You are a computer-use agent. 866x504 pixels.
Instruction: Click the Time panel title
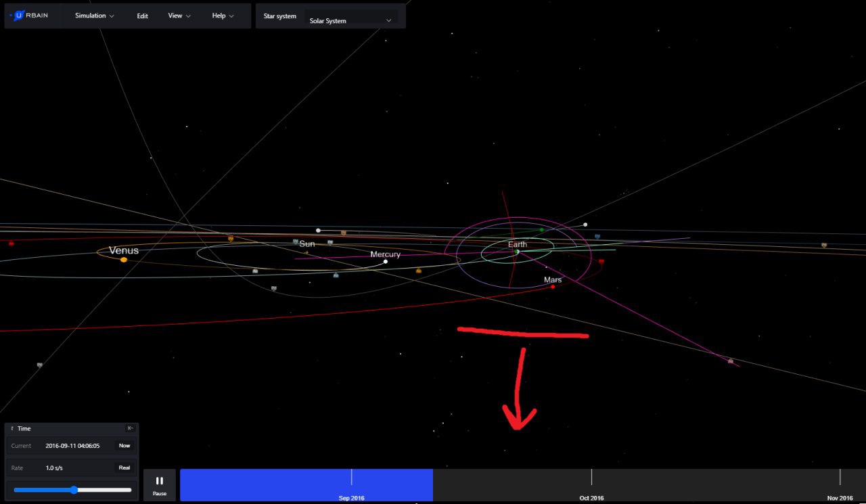(x=24, y=428)
